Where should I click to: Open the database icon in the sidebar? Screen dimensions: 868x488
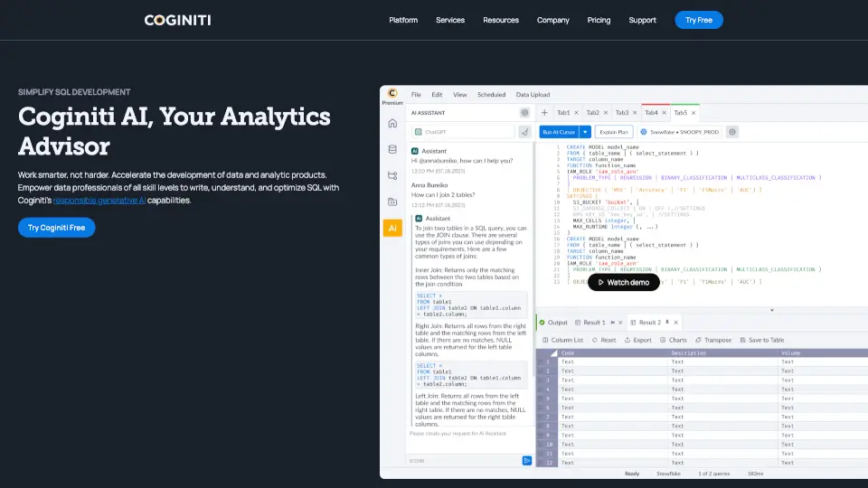pyautogui.click(x=392, y=149)
